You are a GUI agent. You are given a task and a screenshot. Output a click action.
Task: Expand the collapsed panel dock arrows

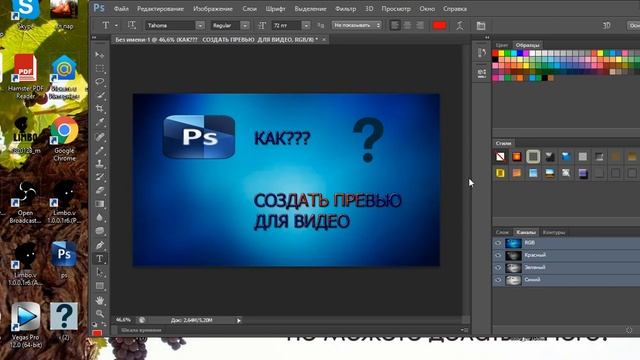(x=487, y=38)
